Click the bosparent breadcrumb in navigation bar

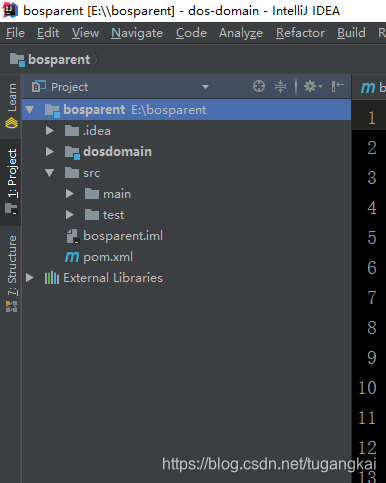click(59, 60)
